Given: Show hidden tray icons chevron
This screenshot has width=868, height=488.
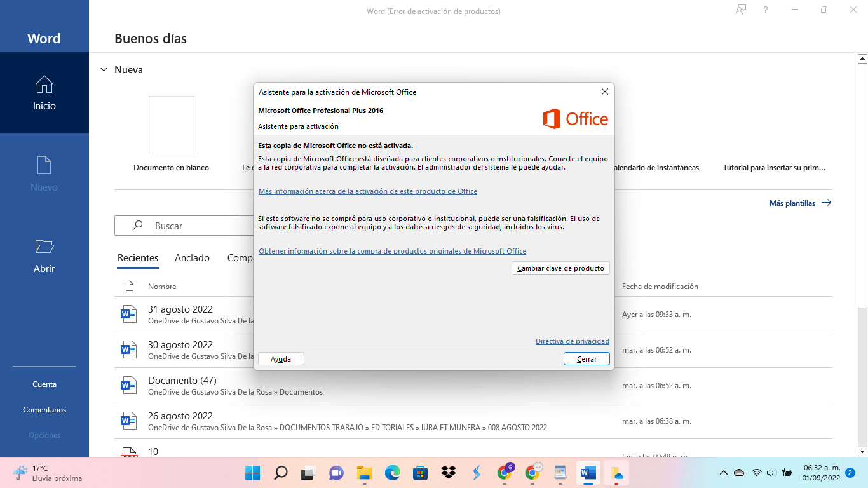Looking at the screenshot, I should click(x=723, y=473).
